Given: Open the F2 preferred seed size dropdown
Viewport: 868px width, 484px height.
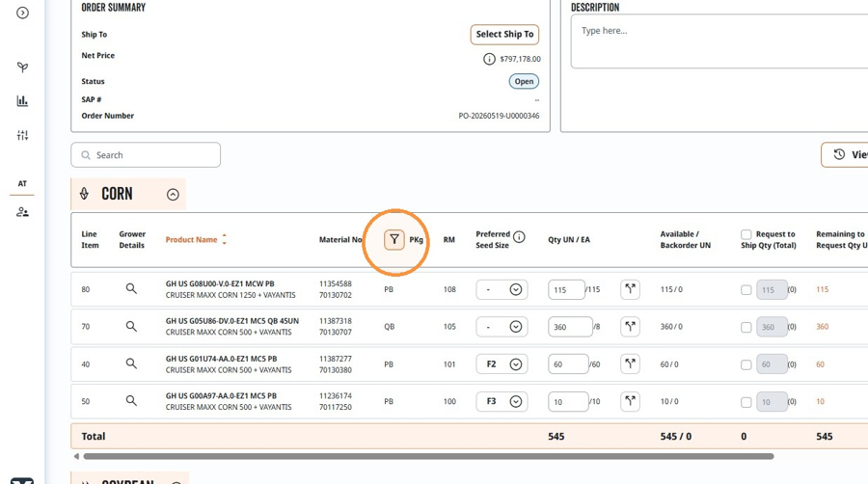Looking at the screenshot, I should tap(502, 364).
